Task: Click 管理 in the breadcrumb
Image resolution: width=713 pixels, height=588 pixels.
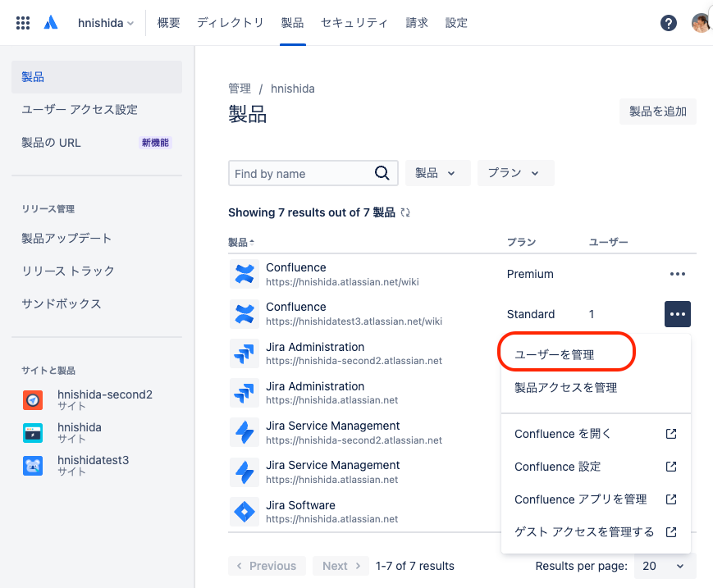Action: click(x=240, y=88)
